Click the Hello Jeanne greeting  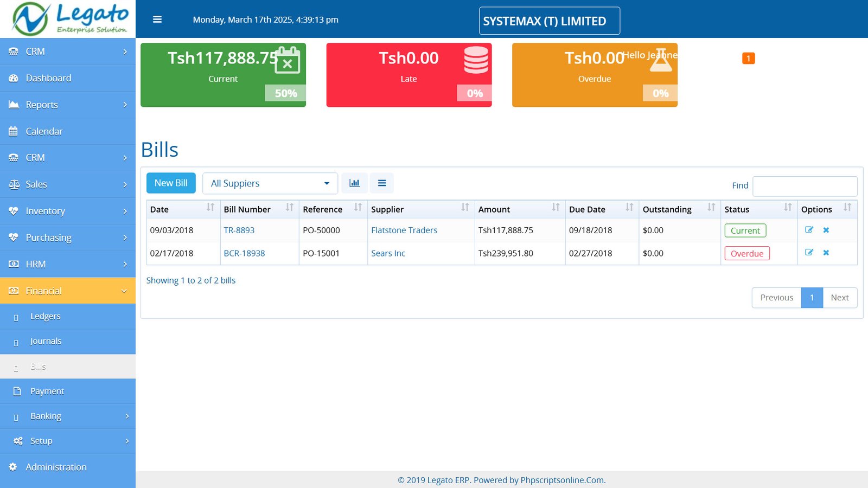(x=650, y=55)
